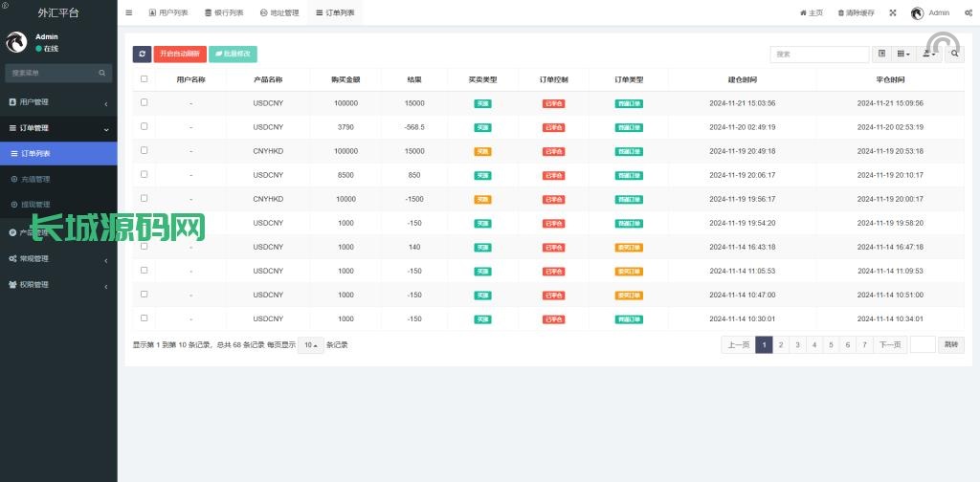Image resolution: width=980 pixels, height=482 pixels.
Task: Click the fullscreen expand icon in header
Action: [893, 12]
